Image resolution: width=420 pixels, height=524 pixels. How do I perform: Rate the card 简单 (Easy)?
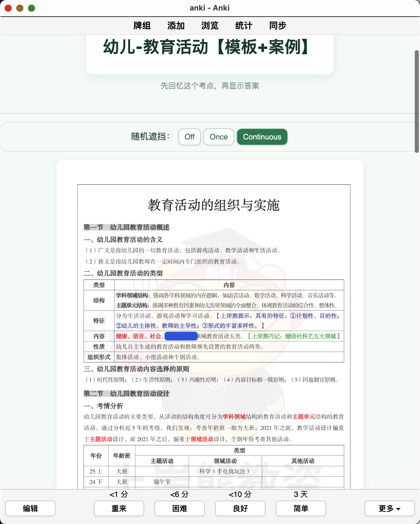tap(301, 509)
